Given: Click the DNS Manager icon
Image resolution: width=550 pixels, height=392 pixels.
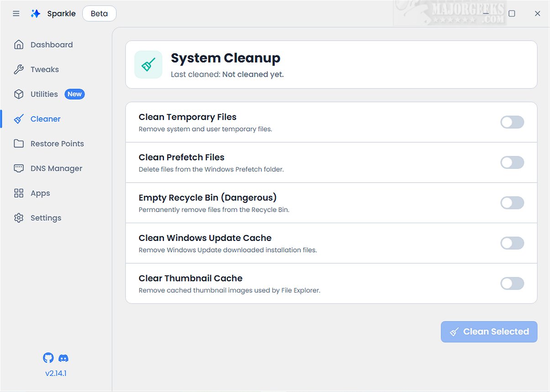Looking at the screenshot, I should pos(19,168).
